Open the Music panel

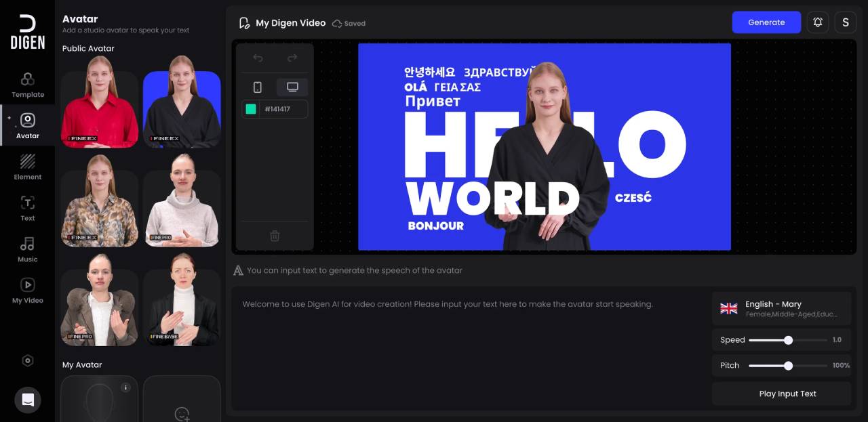pyautogui.click(x=27, y=249)
